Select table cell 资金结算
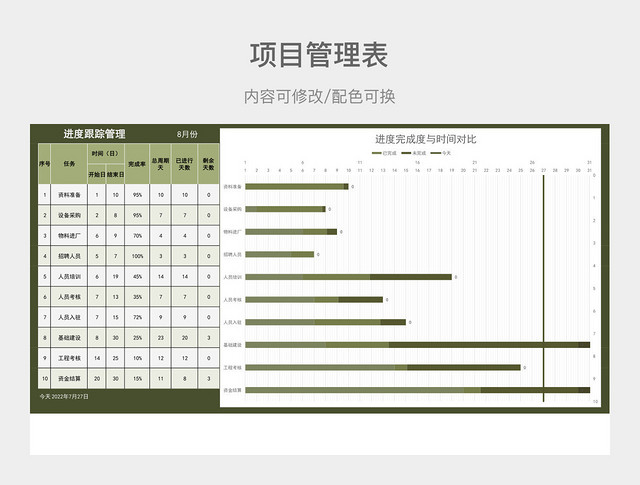The height and width of the screenshot is (485, 640). click(69, 378)
